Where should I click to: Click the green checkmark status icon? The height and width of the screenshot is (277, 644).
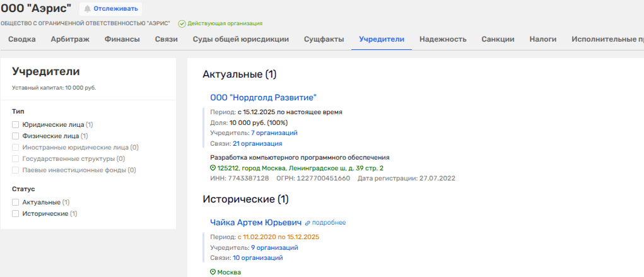click(x=182, y=23)
